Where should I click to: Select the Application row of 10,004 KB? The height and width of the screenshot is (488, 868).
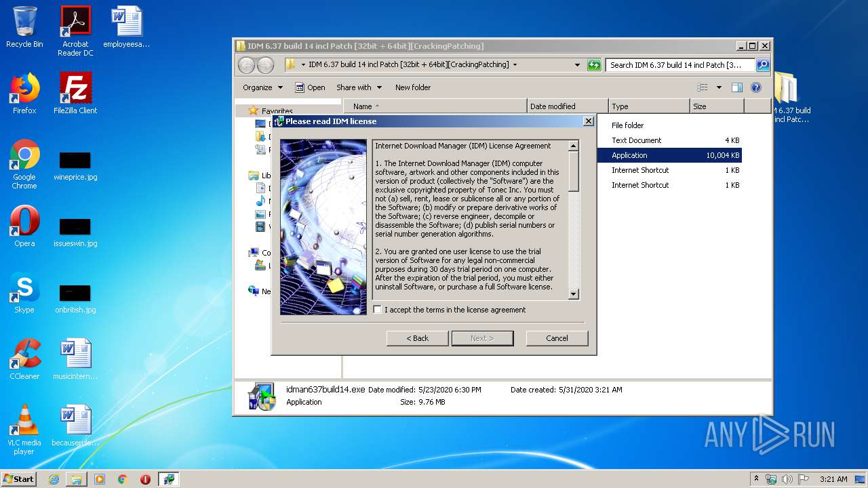pyautogui.click(x=669, y=155)
